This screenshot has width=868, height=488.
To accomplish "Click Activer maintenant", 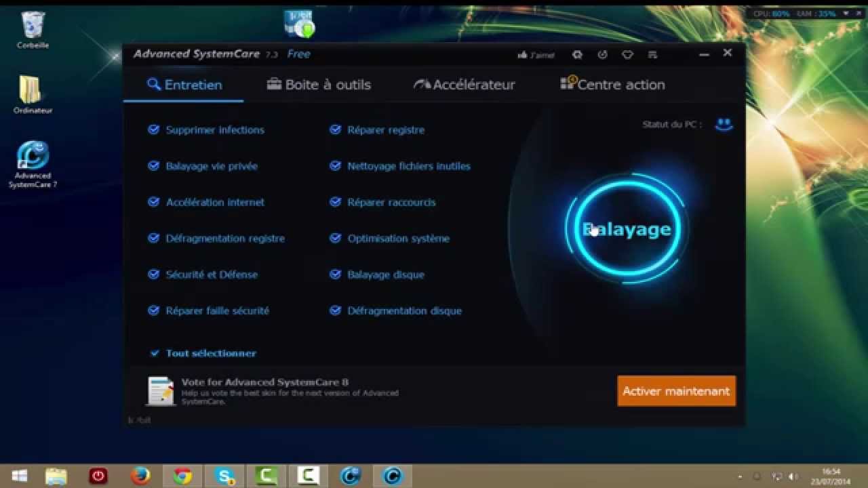I will [x=676, y=391].
